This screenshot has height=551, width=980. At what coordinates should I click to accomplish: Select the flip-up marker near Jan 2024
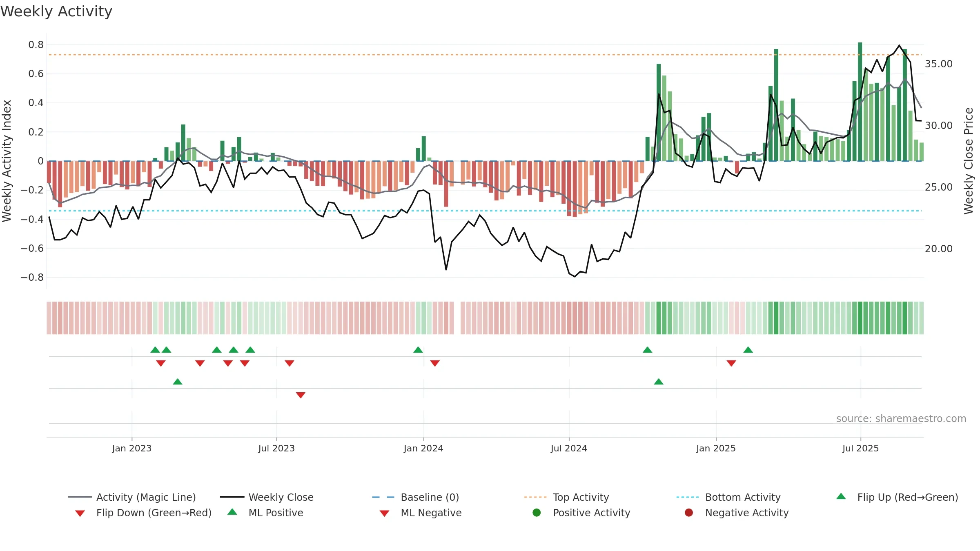click(418, 350)
